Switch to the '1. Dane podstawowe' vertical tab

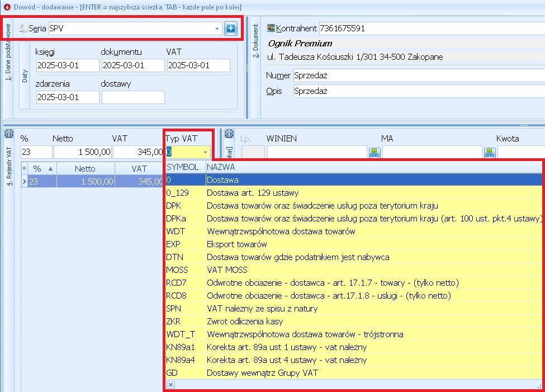[x=8, y=52]
